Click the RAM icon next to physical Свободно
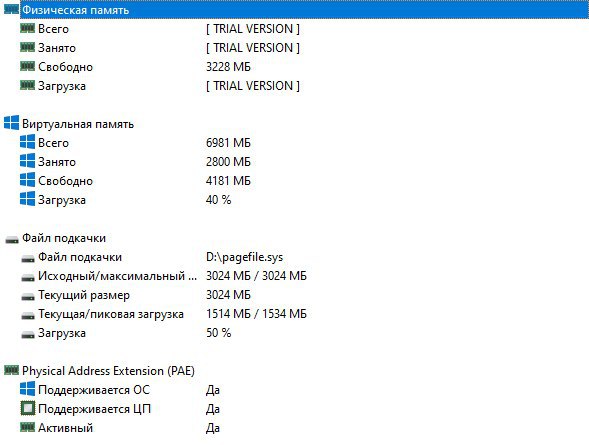589x445 pixels. point(27,66)
